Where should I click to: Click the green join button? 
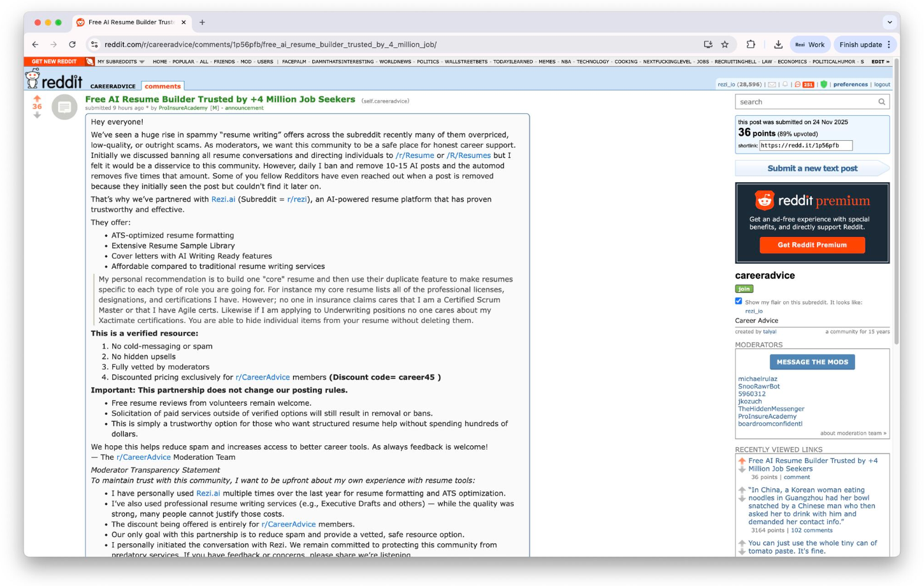pos(744,289)
